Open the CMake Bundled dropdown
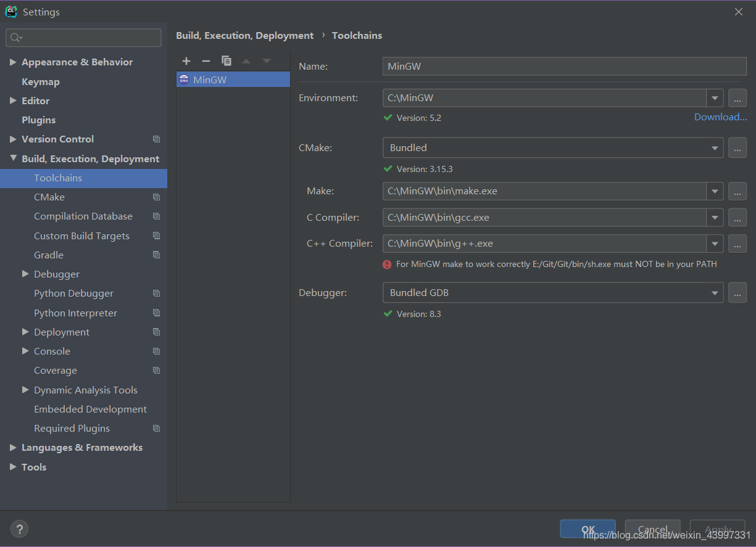Screen dimensions: 756x547 pyautogui.click(x=553, y=147)
